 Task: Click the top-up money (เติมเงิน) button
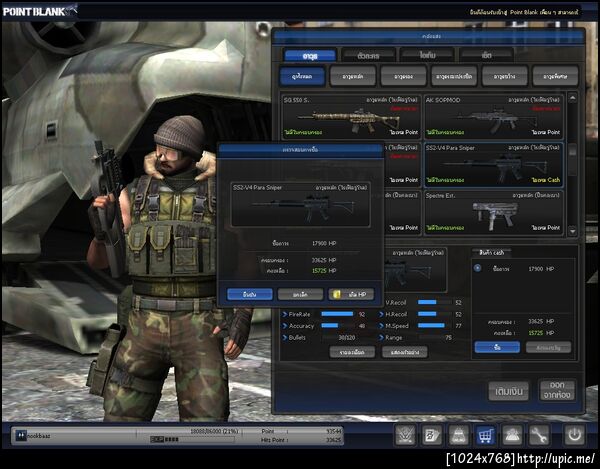click(509, 391)
